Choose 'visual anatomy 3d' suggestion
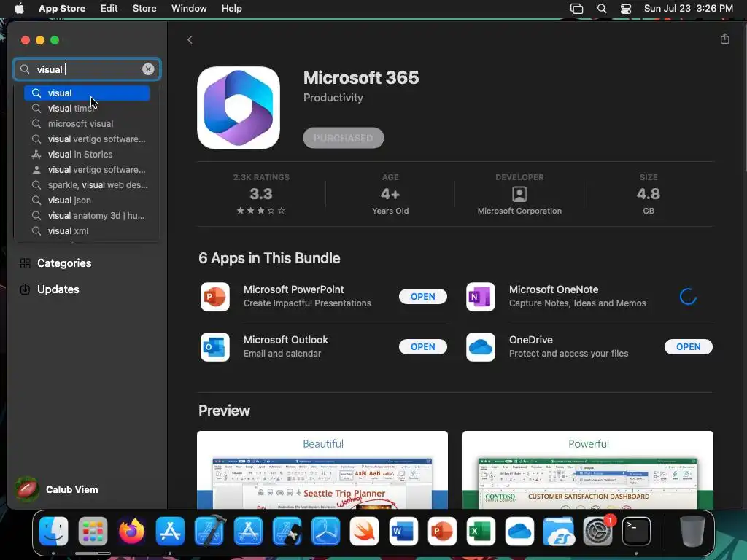This screenshot has height=560, width=747. click(87, 215)
